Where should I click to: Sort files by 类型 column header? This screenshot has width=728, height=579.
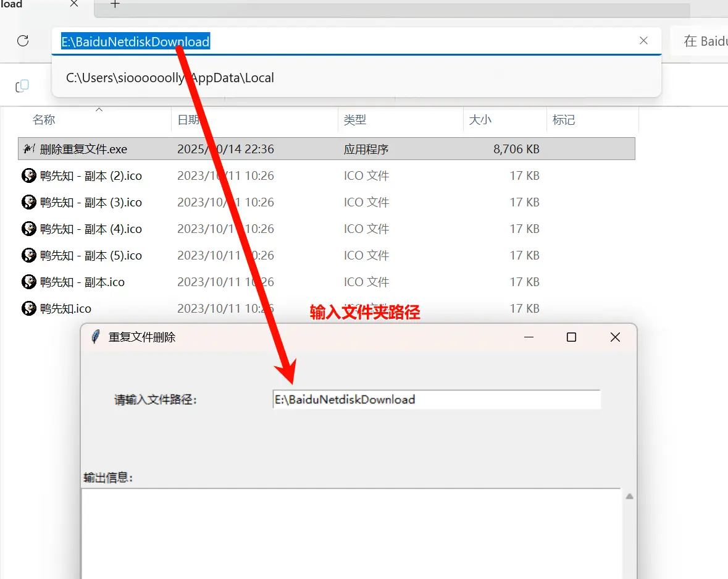click(x=355, y=120)
